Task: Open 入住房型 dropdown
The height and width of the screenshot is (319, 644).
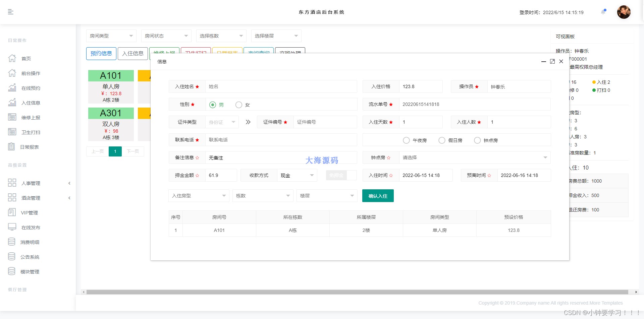Action: click(x=199, y=196)
